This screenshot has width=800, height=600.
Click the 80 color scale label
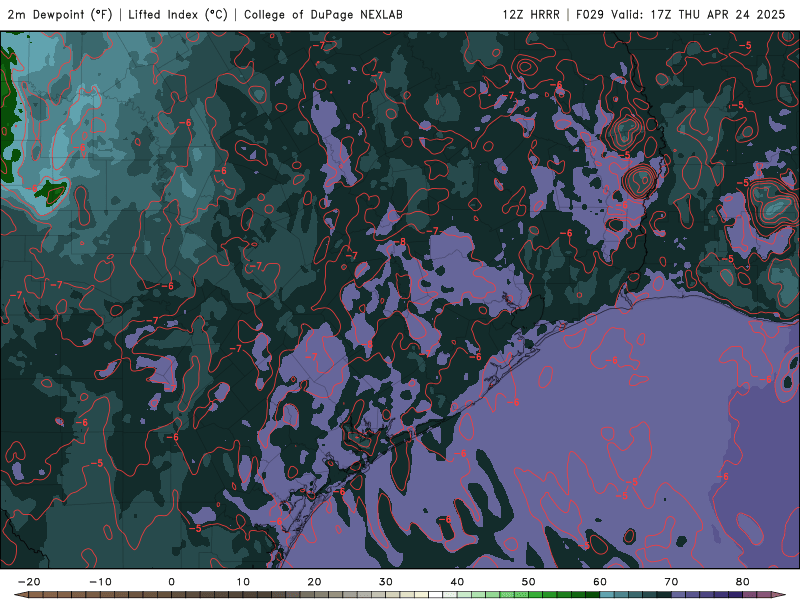coord(743,582)
